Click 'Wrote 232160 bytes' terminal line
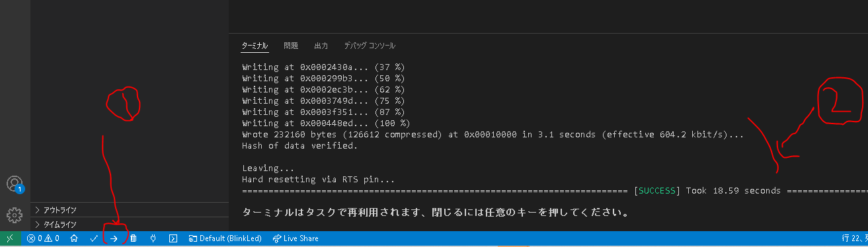The height and width of the screenshot is (247, 868). (493, 135)
